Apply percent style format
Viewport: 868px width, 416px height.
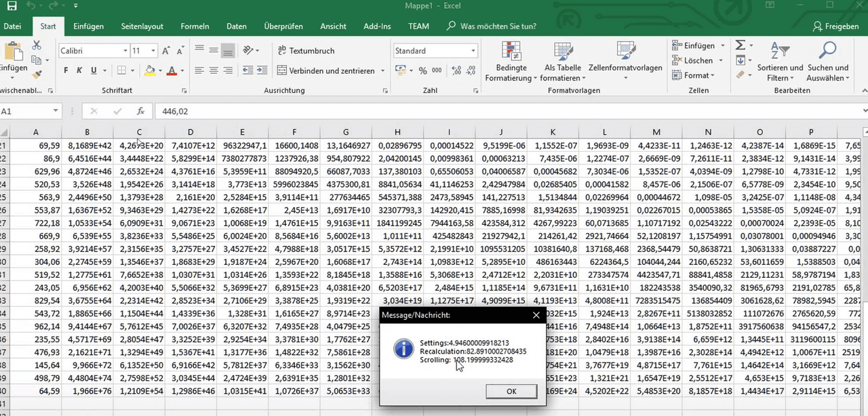pyautogui.click(x=423, y=70)
